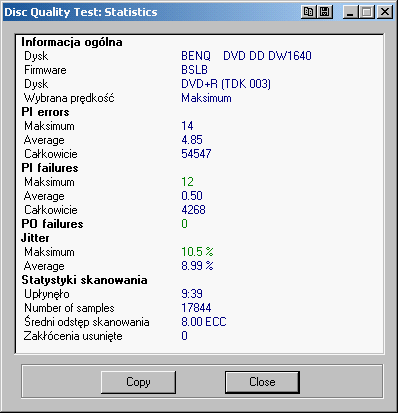Screen dimensions: 398x413
Task: Click the copy-to-clipboard icon in title bar
Action: [308, 12]
